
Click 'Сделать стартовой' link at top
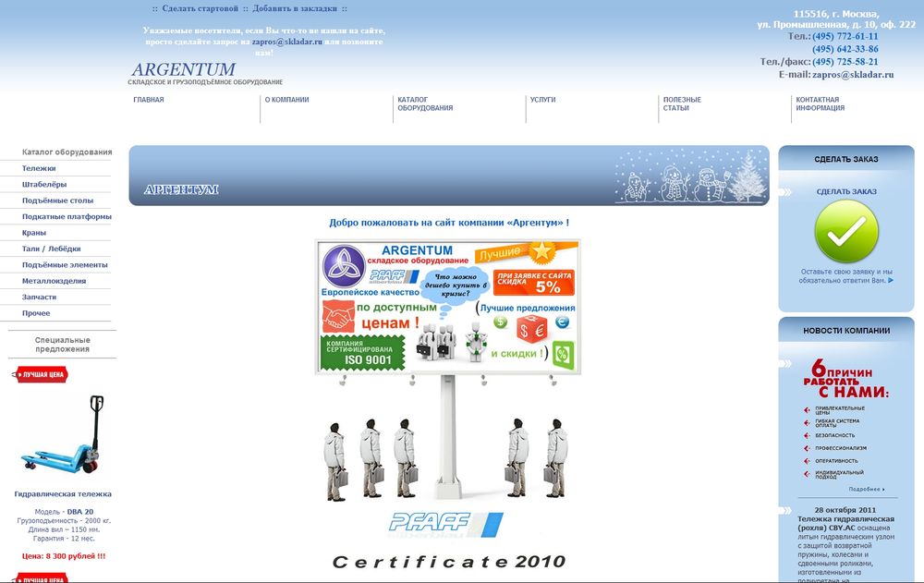pos(201,9)
